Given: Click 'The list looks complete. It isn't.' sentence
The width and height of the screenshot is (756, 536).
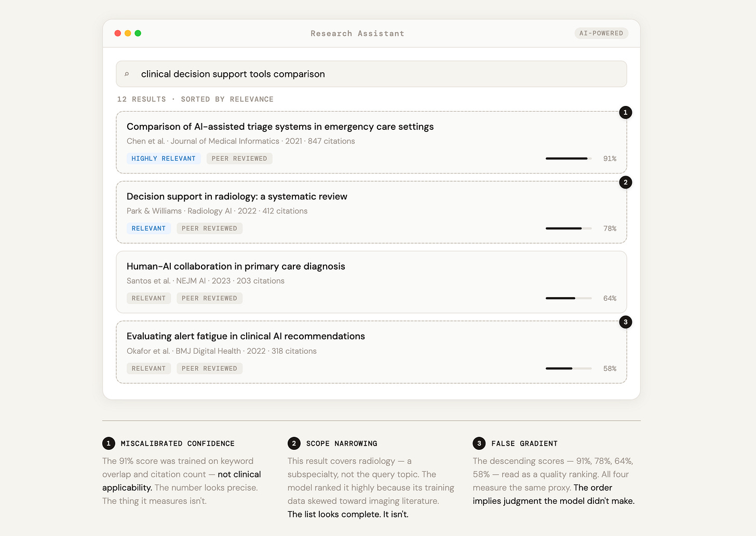Looking at the screenshot, I should (x=348, y=514).
